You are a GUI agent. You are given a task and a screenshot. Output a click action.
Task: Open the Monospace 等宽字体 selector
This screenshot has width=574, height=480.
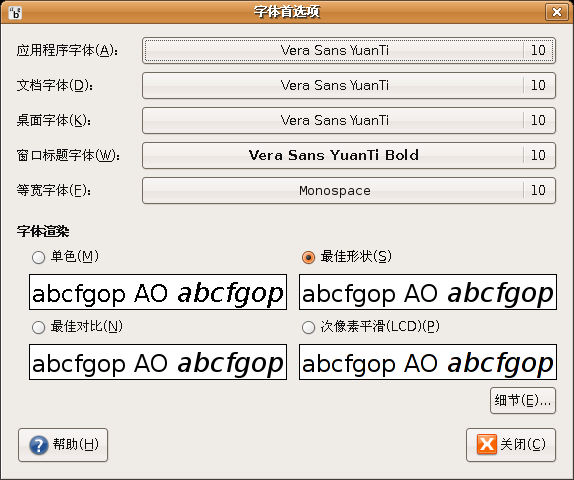point(349,190)
